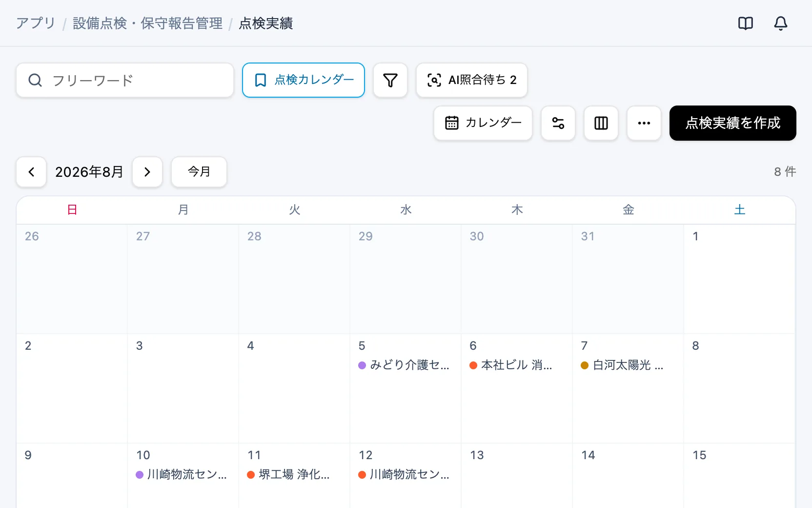Go to アプリ breadcrumb
Image resolution: width=812 pixels, height=508 pixels.
click(36, 23)
